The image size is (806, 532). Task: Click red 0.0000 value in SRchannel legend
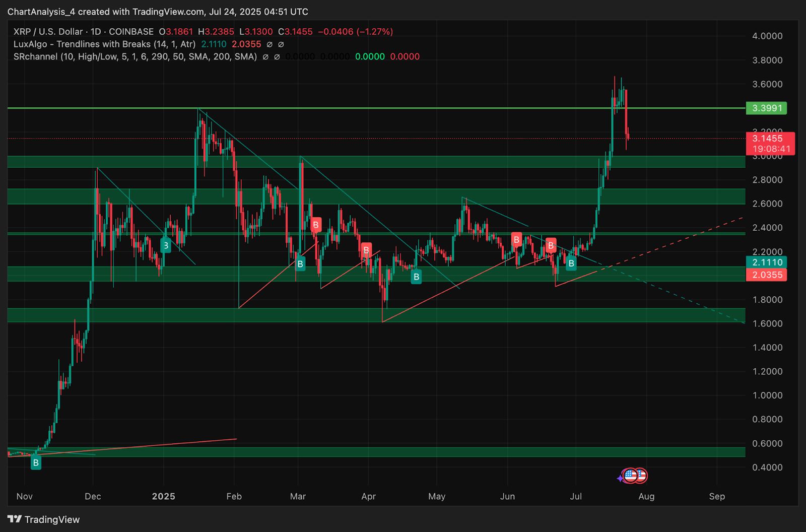tap(405, 57)
